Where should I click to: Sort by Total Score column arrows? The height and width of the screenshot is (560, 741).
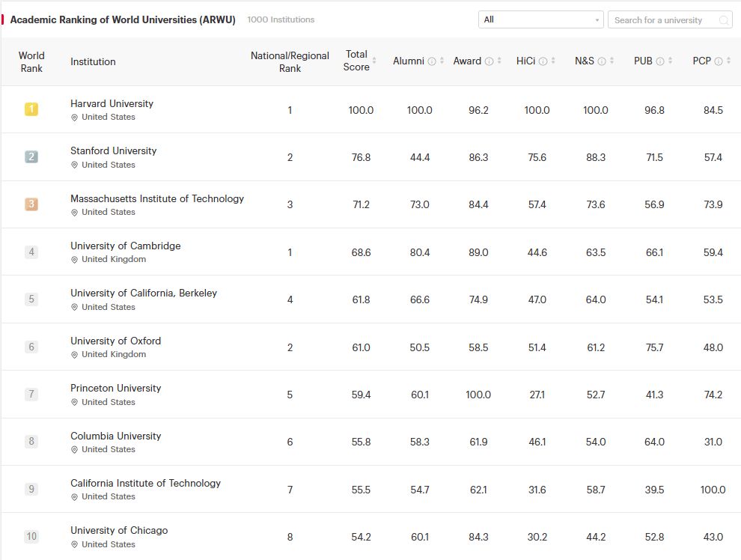click(374, 61)
